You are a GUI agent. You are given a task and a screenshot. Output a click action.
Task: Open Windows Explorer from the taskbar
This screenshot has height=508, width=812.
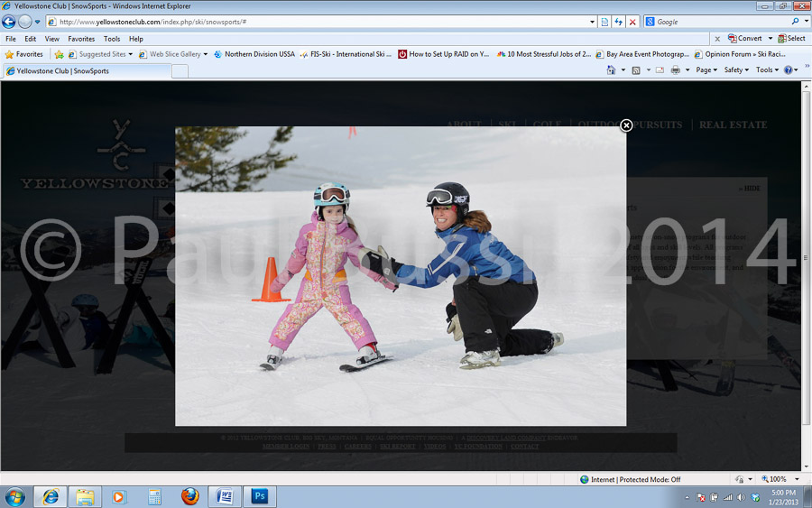point(85,497)
